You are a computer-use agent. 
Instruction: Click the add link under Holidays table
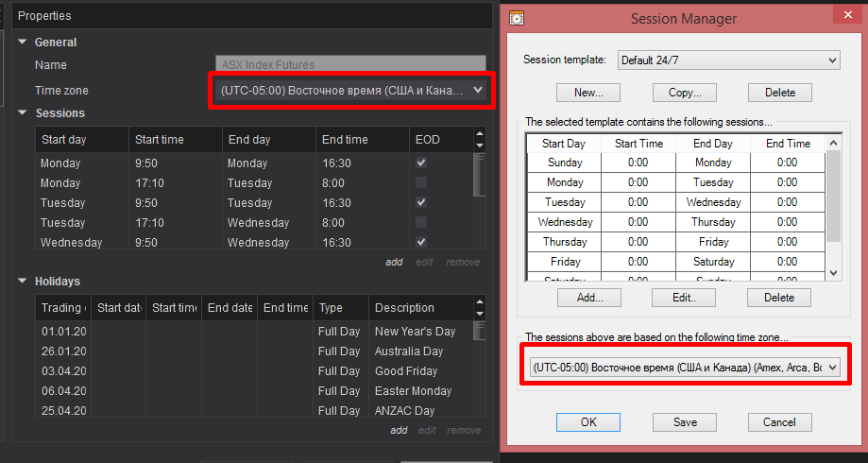pos(399,430)
